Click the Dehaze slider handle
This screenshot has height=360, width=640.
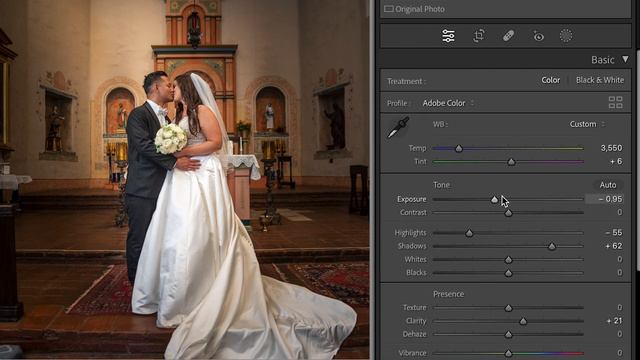(x=508, y=335)
